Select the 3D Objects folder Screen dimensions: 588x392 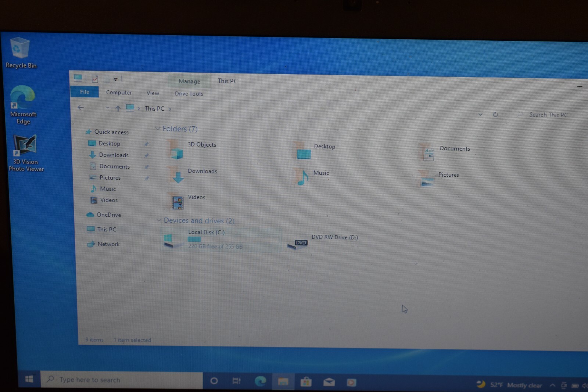click(191, 149)
